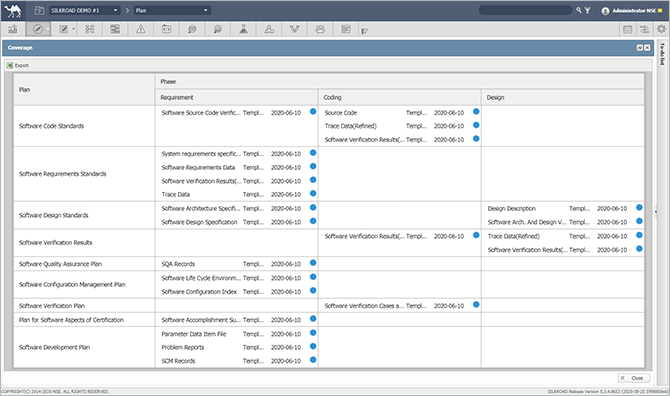This screenshot has height=396, width=670.
Task: Focus the top search input field
Action: tap(526, 10)
